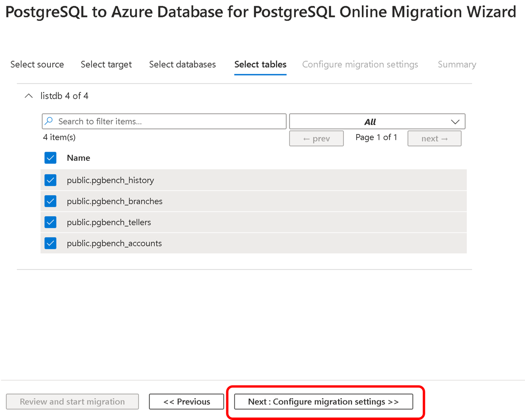Click Review and start migration
Viewport: 525px width, 420px height.
pos(72,402)
